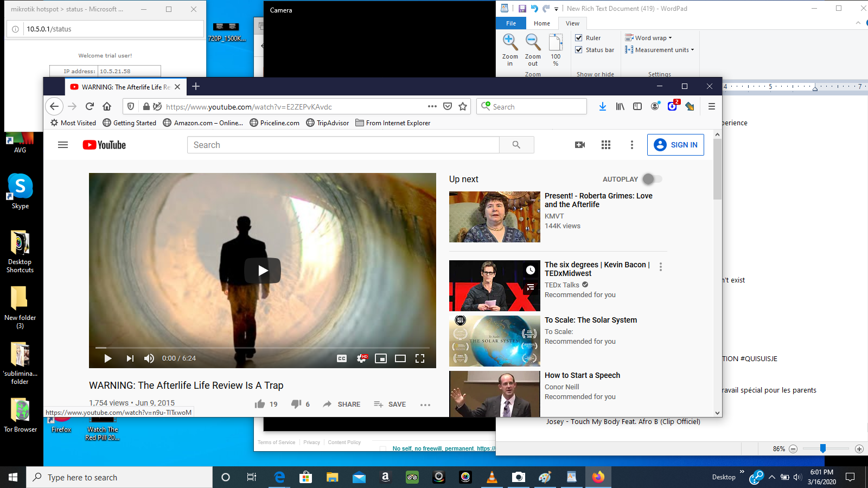Enter fullscreen in the video player
Viewport: 868px width, 488px height.
(x=420, y=358)
